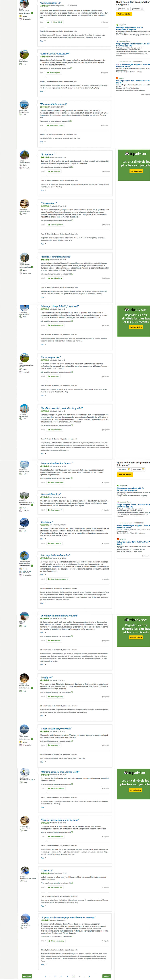
Task: Click Signaler flag on "Un moment très relaxant" review
Action: [x=105, y=125]
